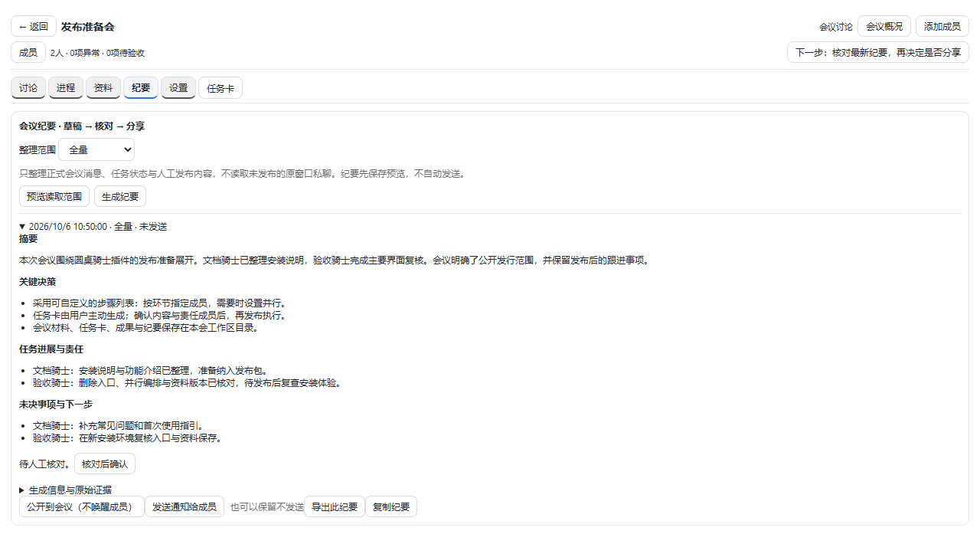Click the summary paragraph 本次会议围绕圆桌骑士插件
The height and width of the screenshot is (544, 980).
point(335,261)
